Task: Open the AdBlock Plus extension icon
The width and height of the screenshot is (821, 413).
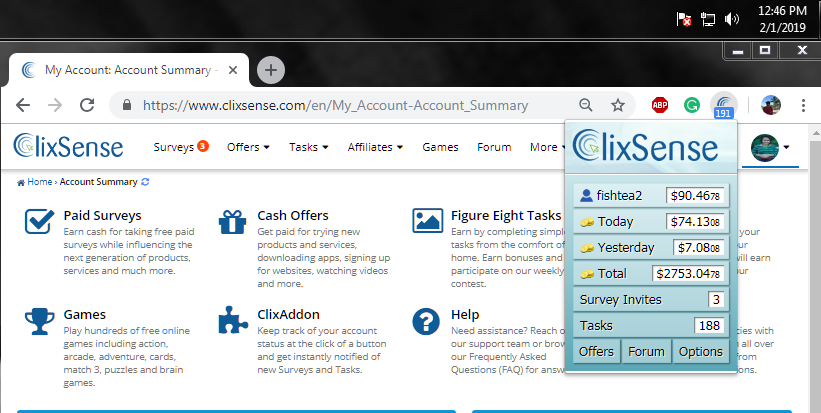Action: click(x=660, y=105)
